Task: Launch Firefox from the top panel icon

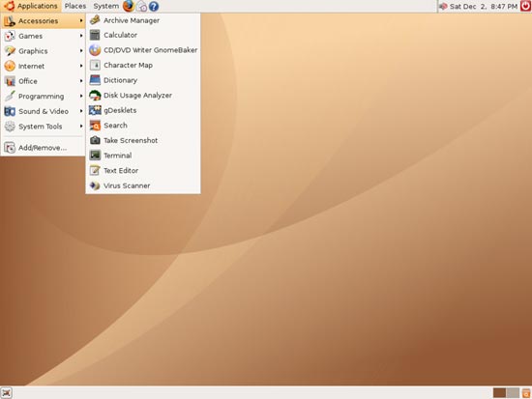Action: click(x=129, y=6)
